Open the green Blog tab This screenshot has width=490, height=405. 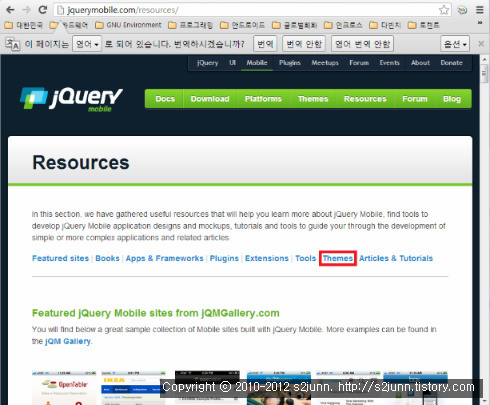click(452, 99)
